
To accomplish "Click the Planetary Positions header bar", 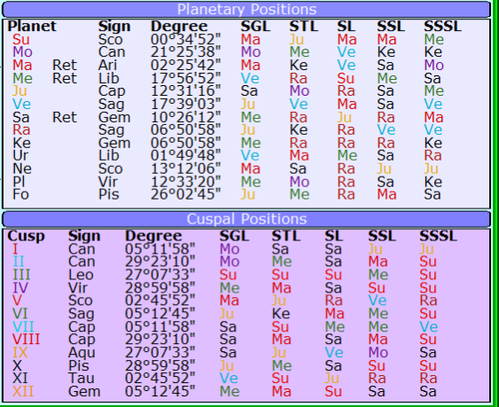I will click(246, 9).
